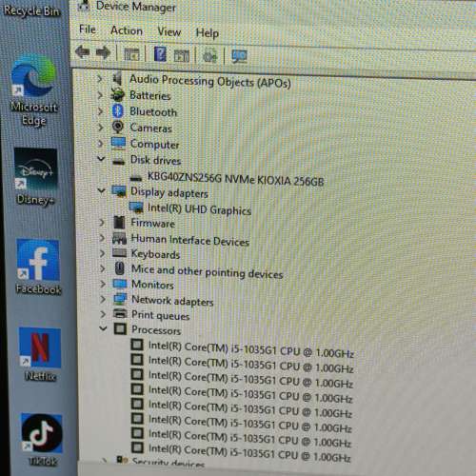Select the Facebook desktop shortcut
Image resolution: width=476 pixels, height=476 pixels.
[x=38, y=267]
